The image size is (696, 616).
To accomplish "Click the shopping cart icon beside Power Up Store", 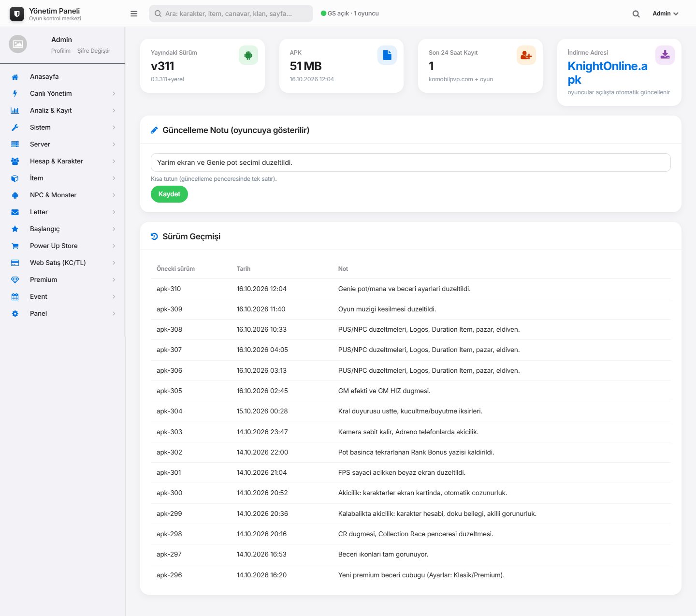I will [15, 246].
